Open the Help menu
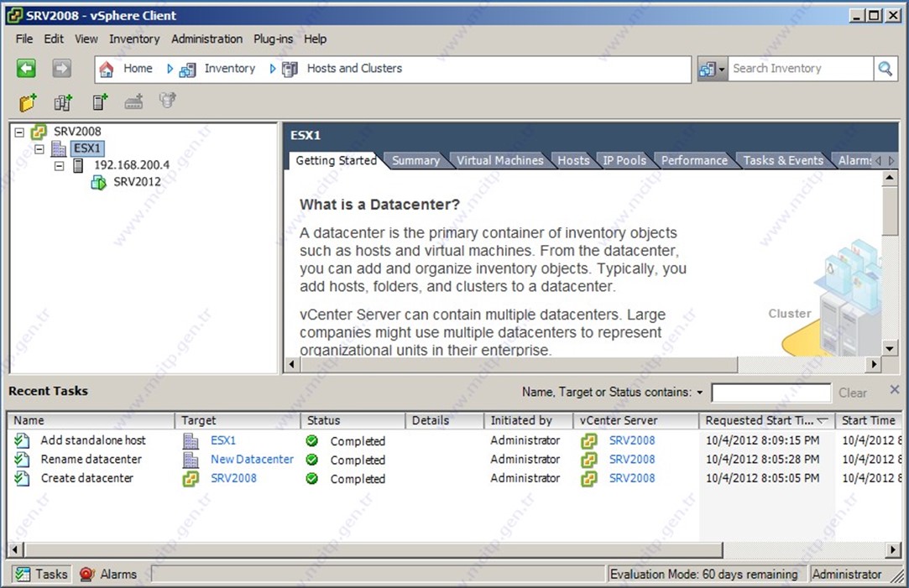This screenshot has height=588, width=909. click(x=316, y=39)
